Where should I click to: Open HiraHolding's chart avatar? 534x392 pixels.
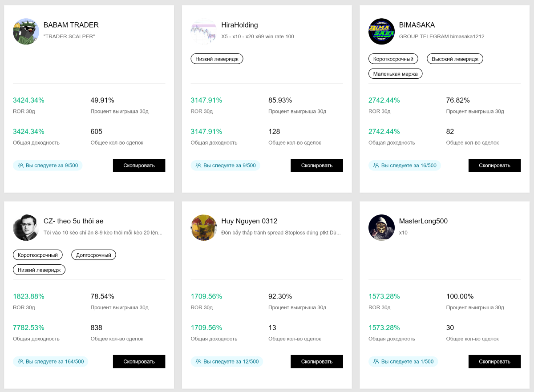click(x=204, y=32)
